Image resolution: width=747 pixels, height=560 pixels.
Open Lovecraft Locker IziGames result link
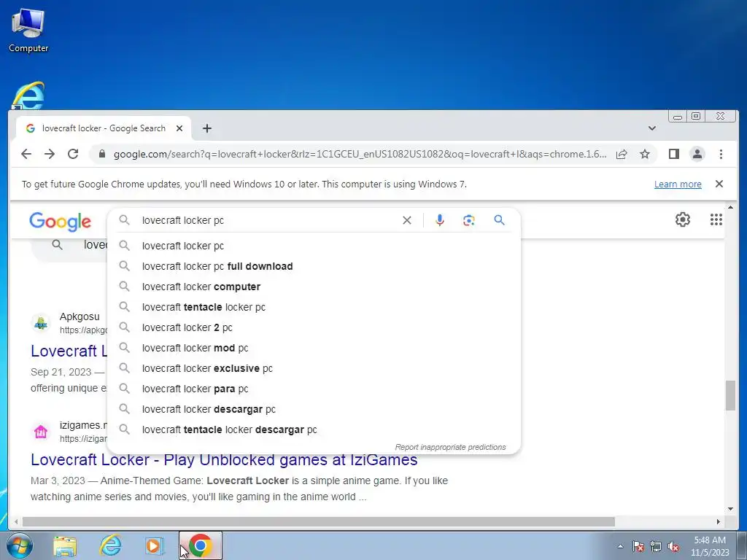pyautogui.click(x=224, y=460)
